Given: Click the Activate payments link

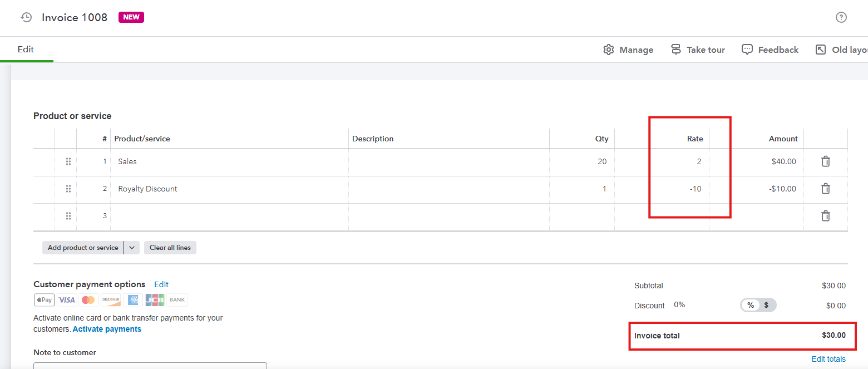Looking at the screenshot, I should [x=107, y=329].
